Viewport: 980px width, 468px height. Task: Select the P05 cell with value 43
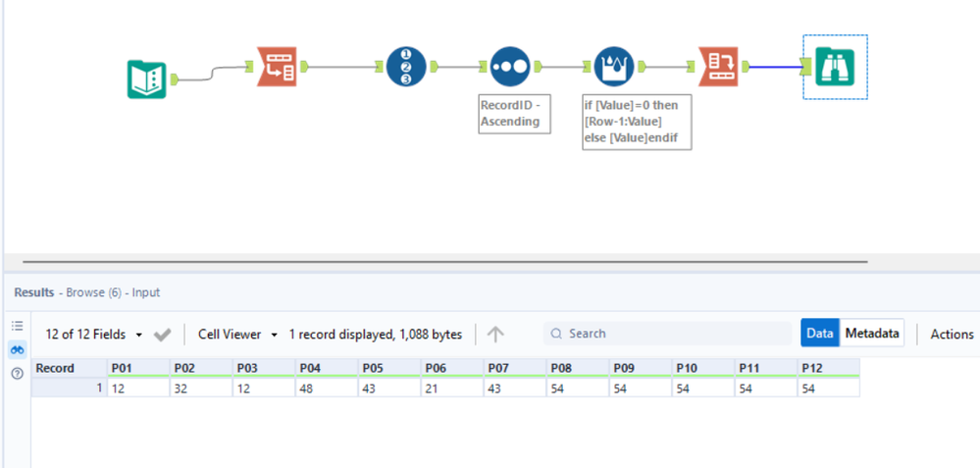[x=389, y=388]
